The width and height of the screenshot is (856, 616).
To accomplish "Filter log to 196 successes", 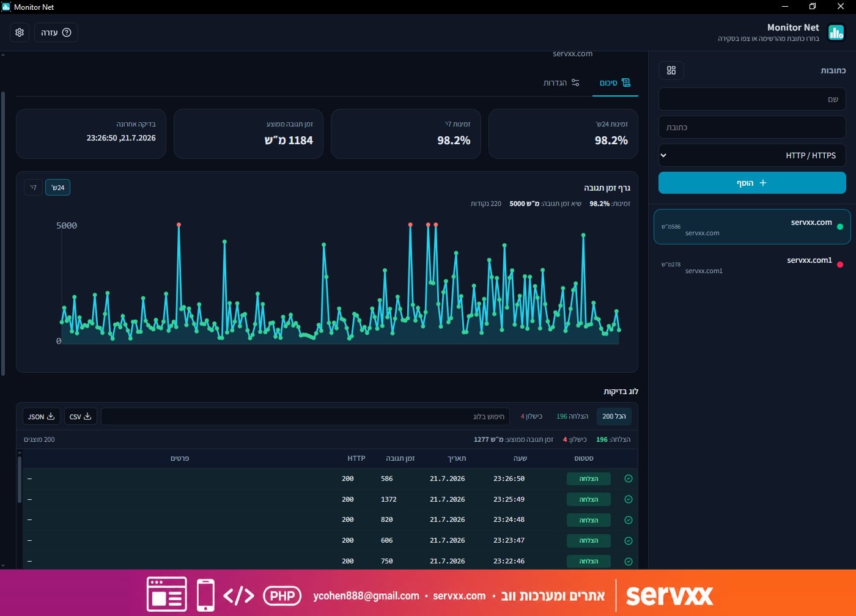I will (572, 416).
